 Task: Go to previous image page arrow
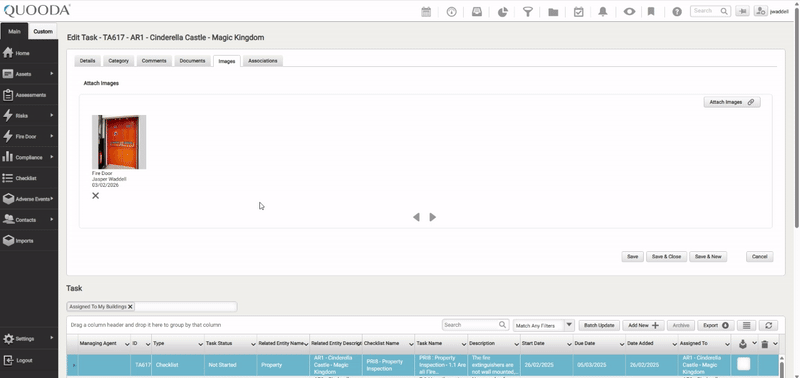416,217
